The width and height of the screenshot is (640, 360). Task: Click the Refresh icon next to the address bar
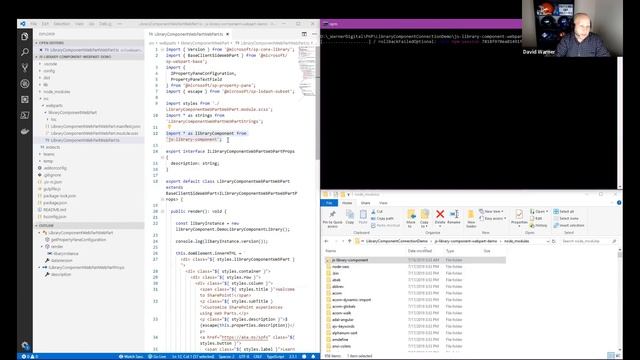[554, 241]
